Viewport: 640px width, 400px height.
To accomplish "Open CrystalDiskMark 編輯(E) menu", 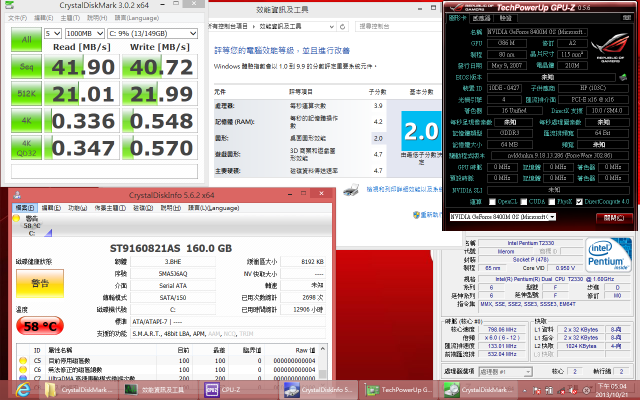I will coord(43,18).
